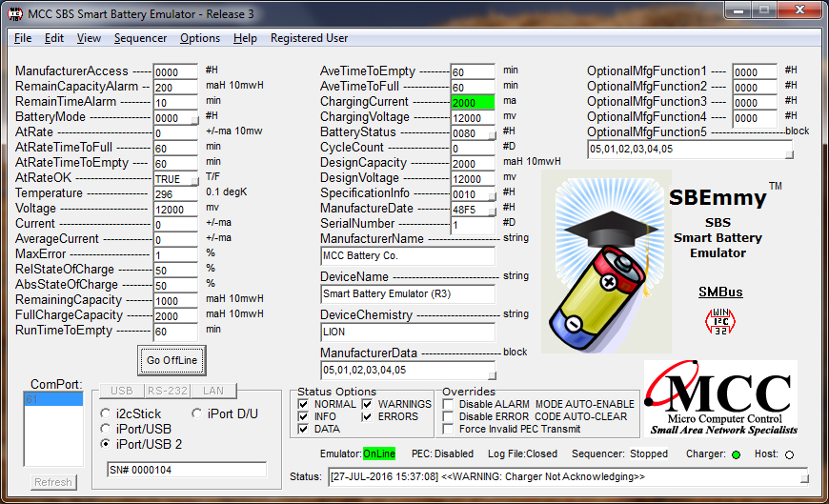Click the Host indicator light
Screen dimensions: 829x504
coord(789,454)
